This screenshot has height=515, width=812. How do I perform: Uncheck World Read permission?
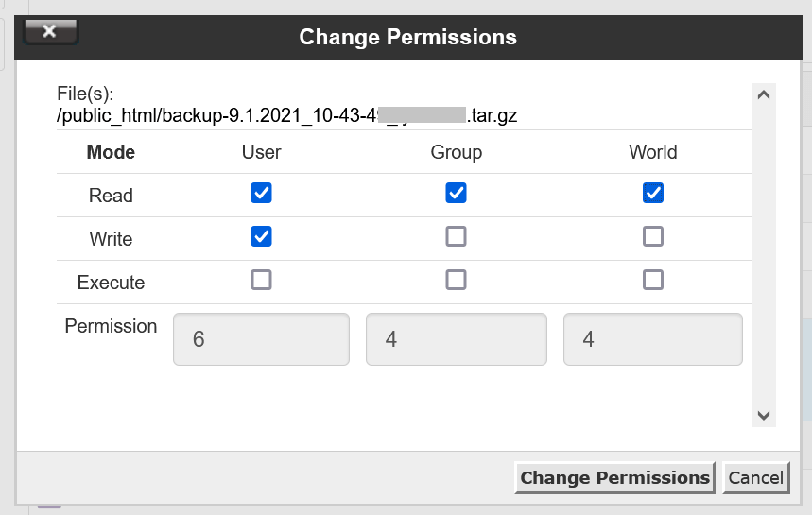(652, 193)
